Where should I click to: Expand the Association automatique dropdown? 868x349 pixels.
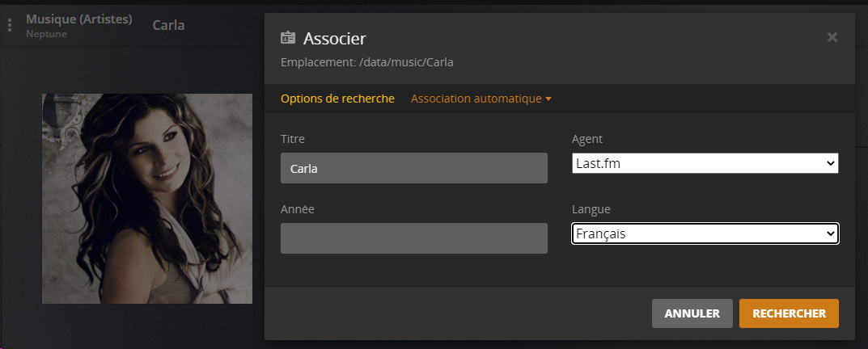[x=481, y=99]
